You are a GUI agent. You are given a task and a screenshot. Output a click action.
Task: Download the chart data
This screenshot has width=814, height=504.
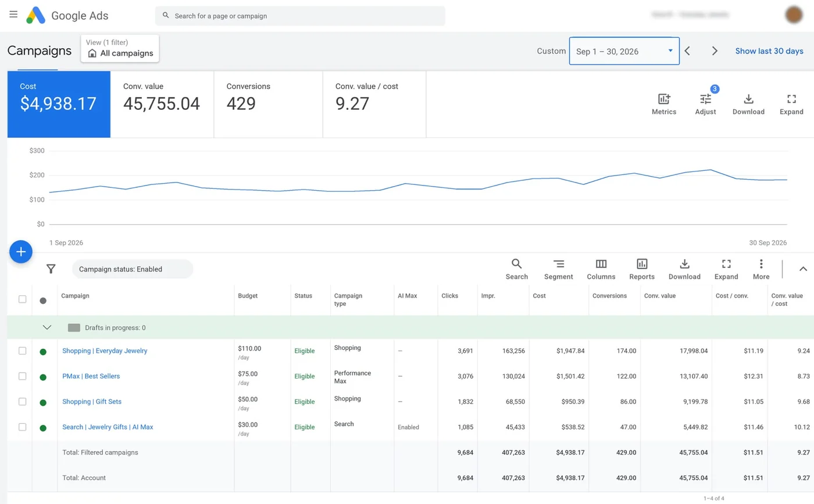click(x=748, y=104)
